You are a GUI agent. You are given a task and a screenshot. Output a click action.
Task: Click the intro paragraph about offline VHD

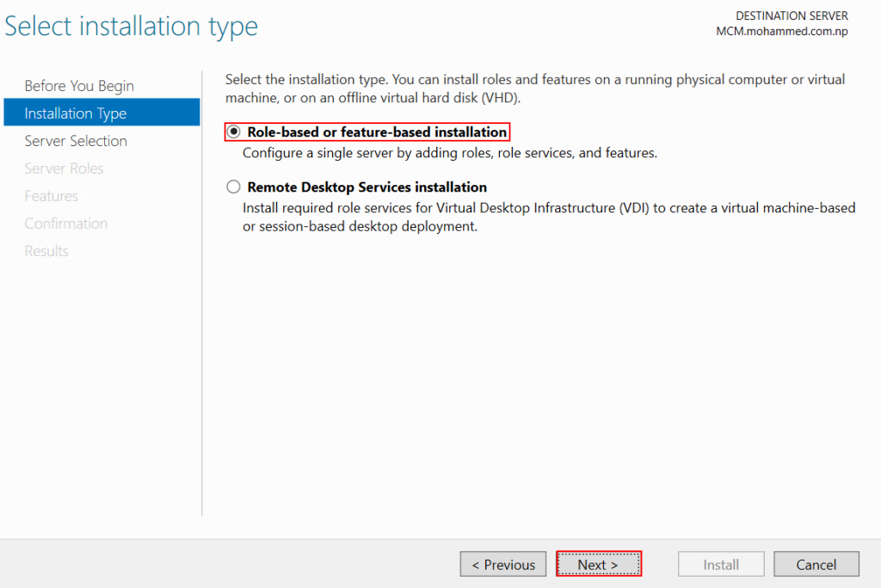click(x=534, y=89)
